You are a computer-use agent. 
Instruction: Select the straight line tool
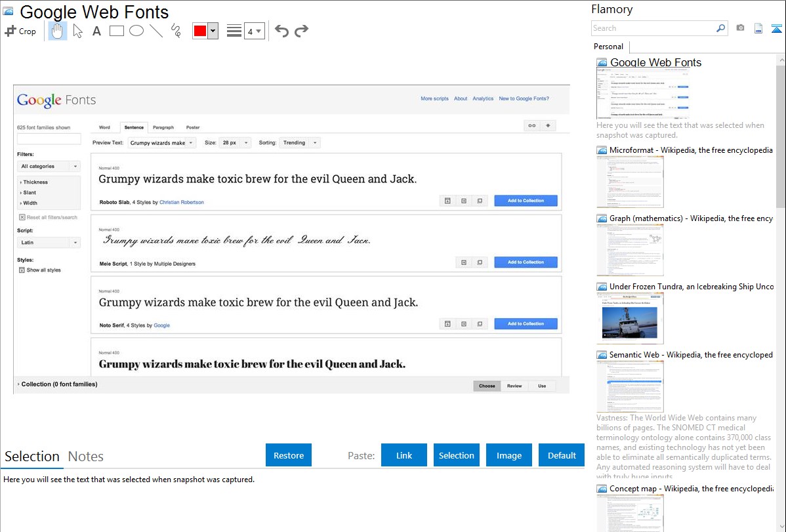coord(156,31)
